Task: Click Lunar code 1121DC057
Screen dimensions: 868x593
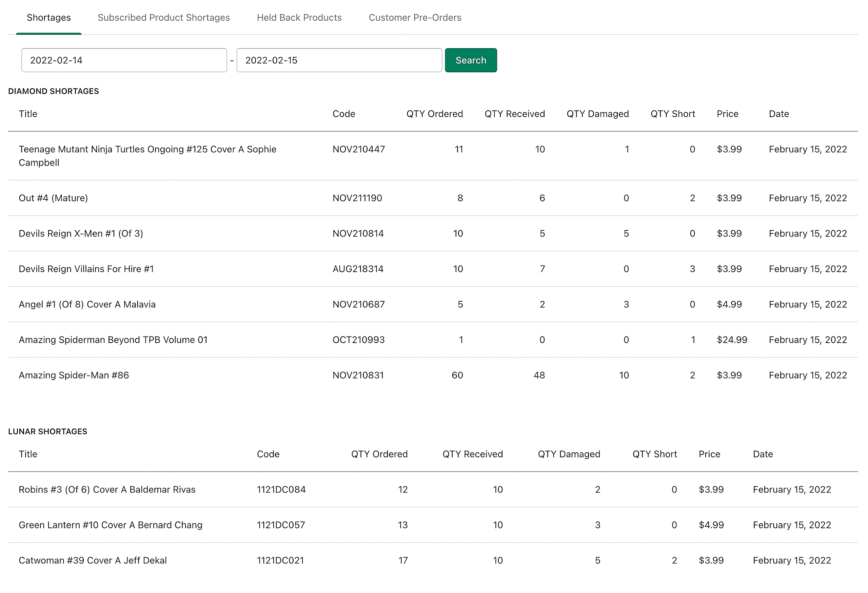Action: (x=281, y=525)
